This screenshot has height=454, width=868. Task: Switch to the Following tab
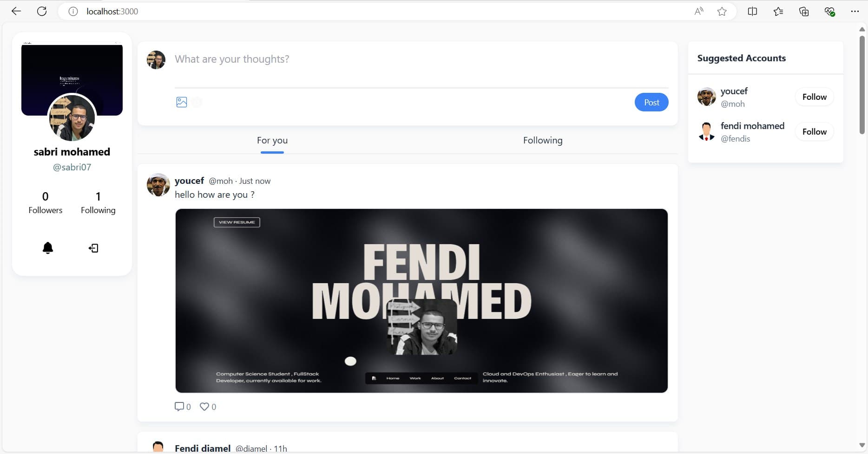pyautogui.click(x=542, y=140)
